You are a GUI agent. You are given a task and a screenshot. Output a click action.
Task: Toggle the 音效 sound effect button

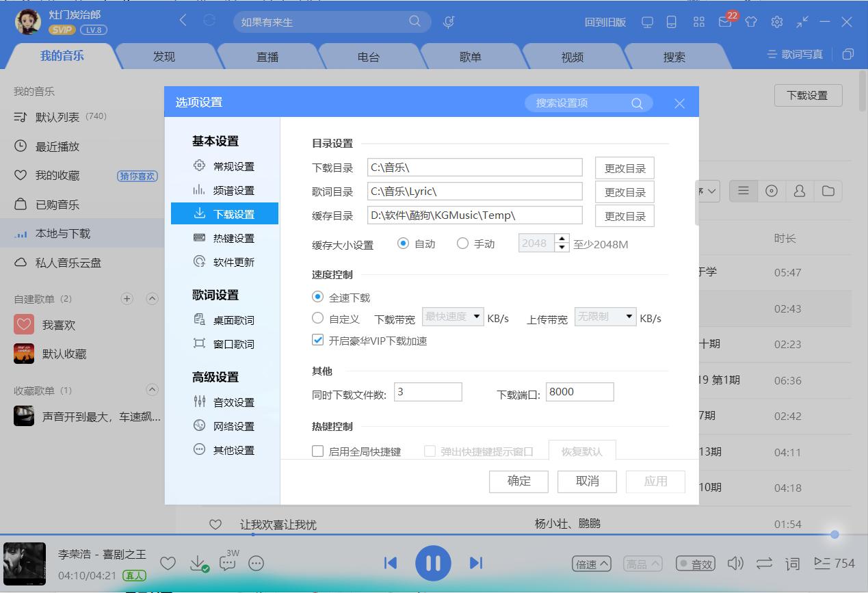pos(695,563)
